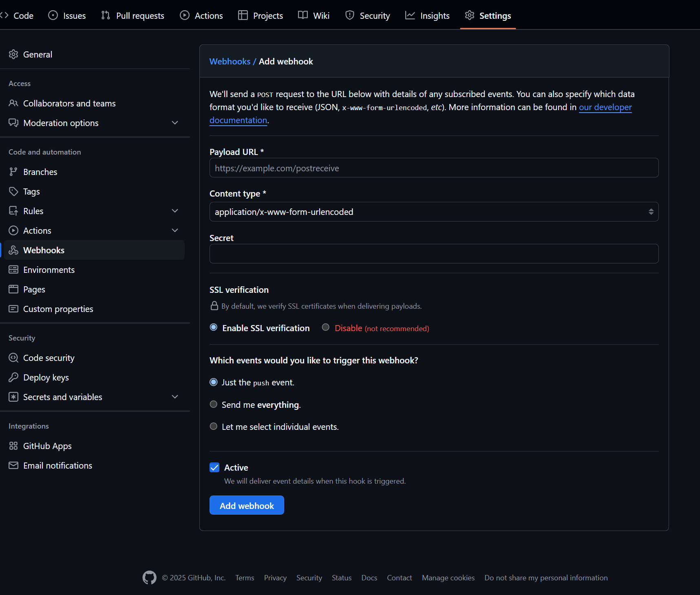The width and height of the screenshot is (700, 595).
Task: Click the Code security scan icon
Action: tap(13, 358)
